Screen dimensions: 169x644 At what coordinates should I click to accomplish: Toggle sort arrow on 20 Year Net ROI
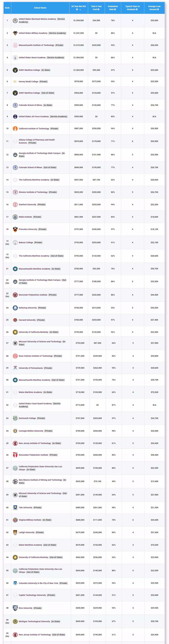80,10
